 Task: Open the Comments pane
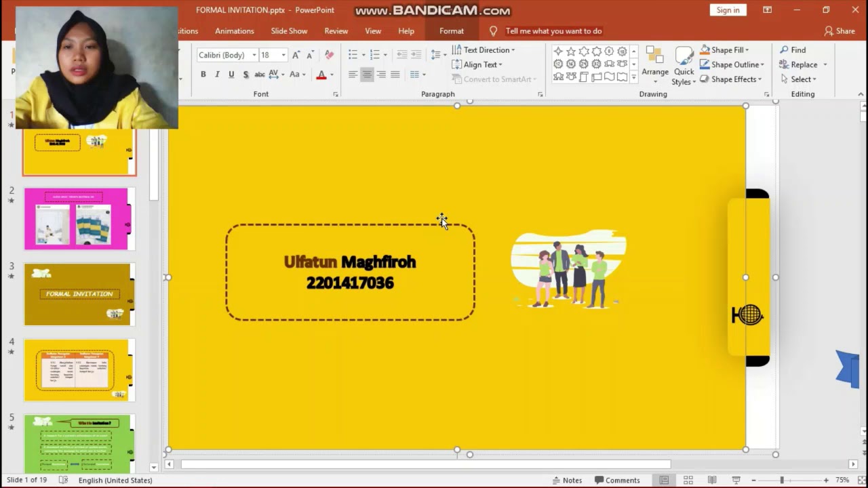[x=617, y=481]
